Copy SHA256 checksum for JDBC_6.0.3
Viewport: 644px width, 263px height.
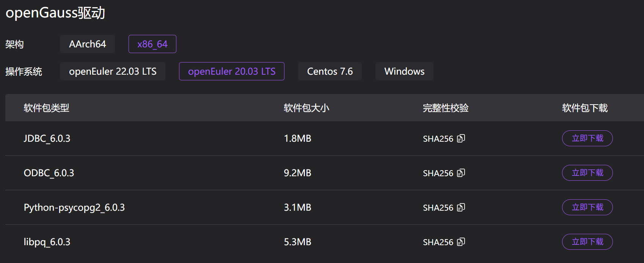pyautogui.click(x=461, y=139)
